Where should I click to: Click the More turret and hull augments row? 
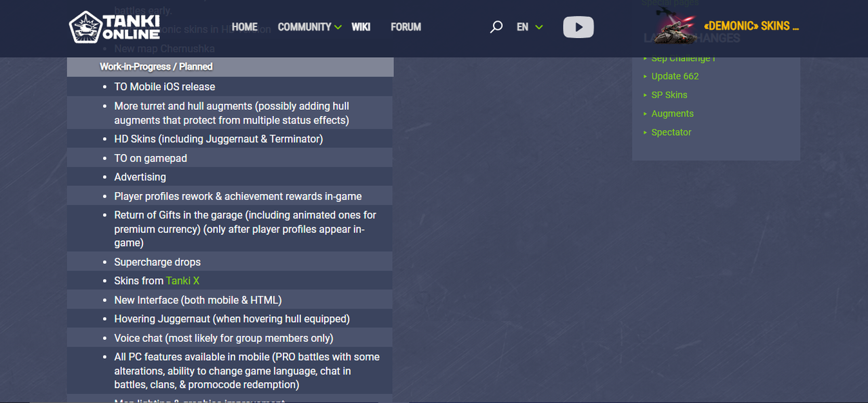pyautogui.click(x=230, y=113)
